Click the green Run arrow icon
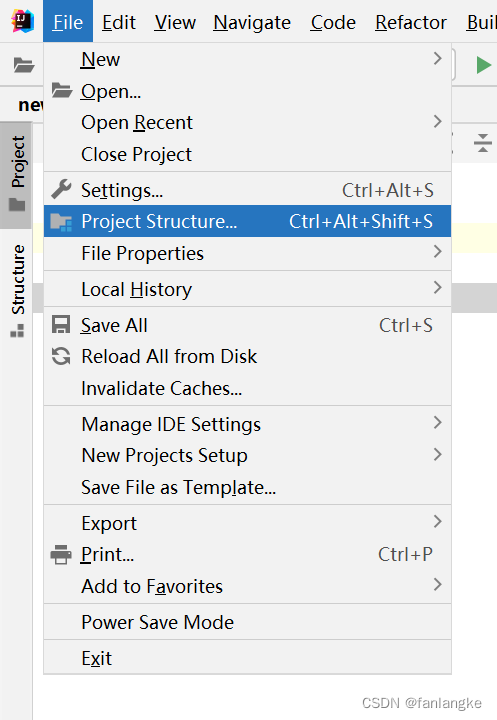 [484, 65]
